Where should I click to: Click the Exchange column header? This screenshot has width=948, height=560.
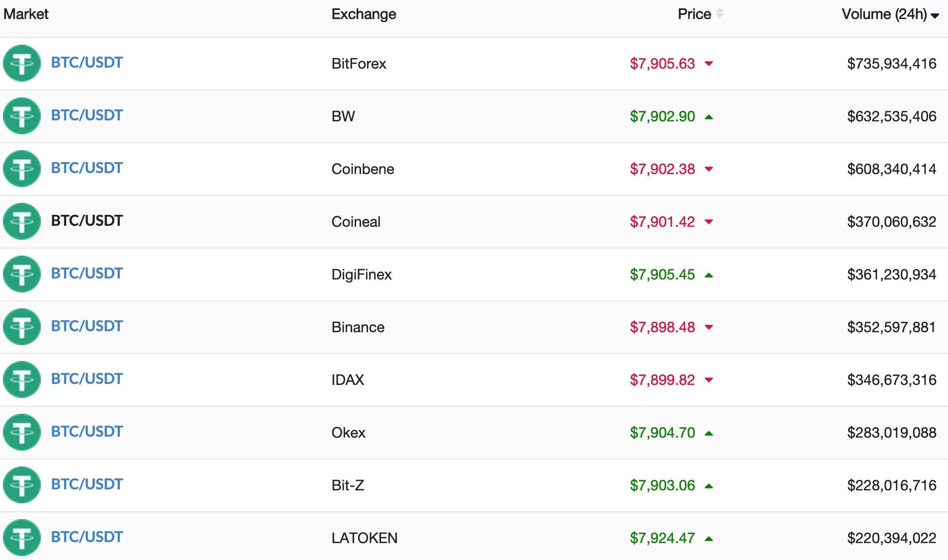[364, 14]
